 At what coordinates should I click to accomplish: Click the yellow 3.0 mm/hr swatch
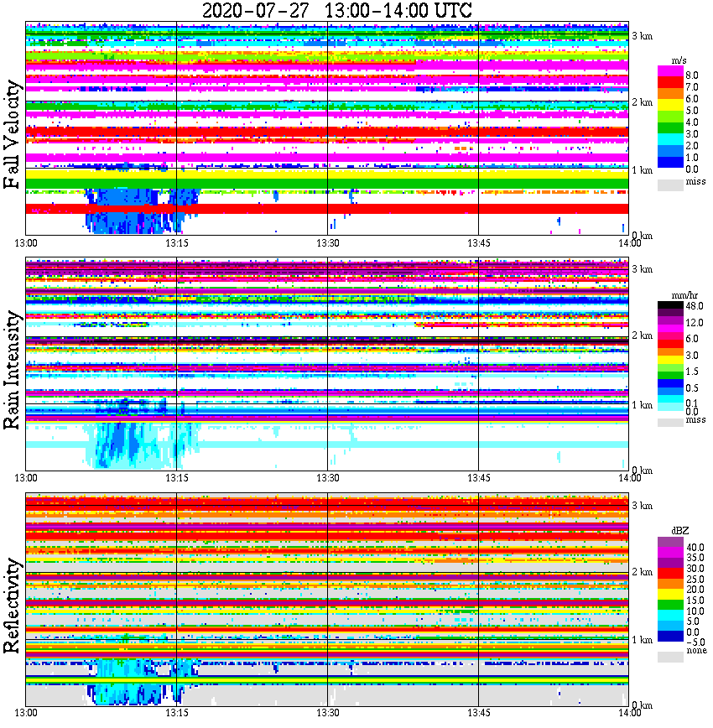point(670,359)
